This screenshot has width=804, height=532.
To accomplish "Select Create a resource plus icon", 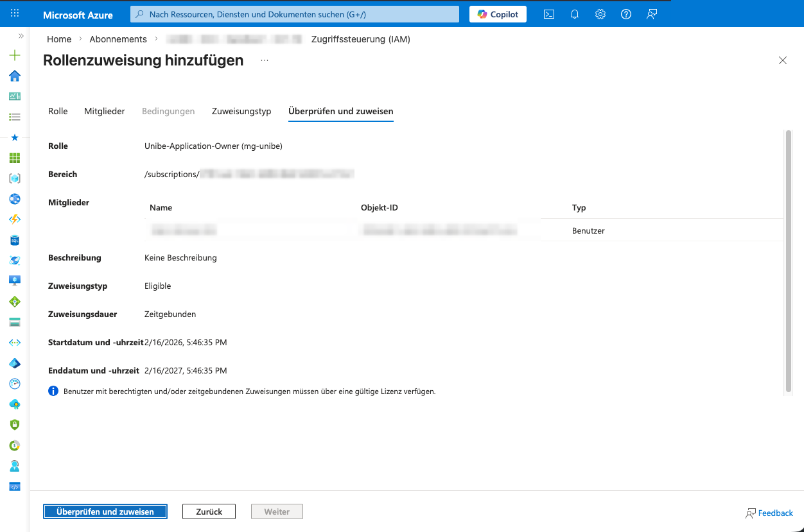I will [14, 55].
